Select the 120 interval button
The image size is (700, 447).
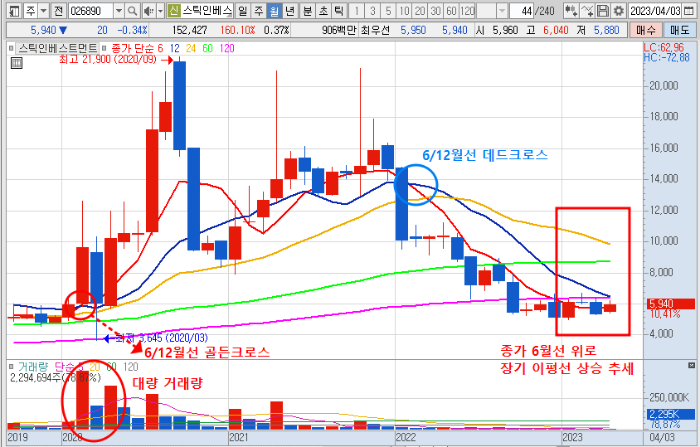tap(467, 11)
